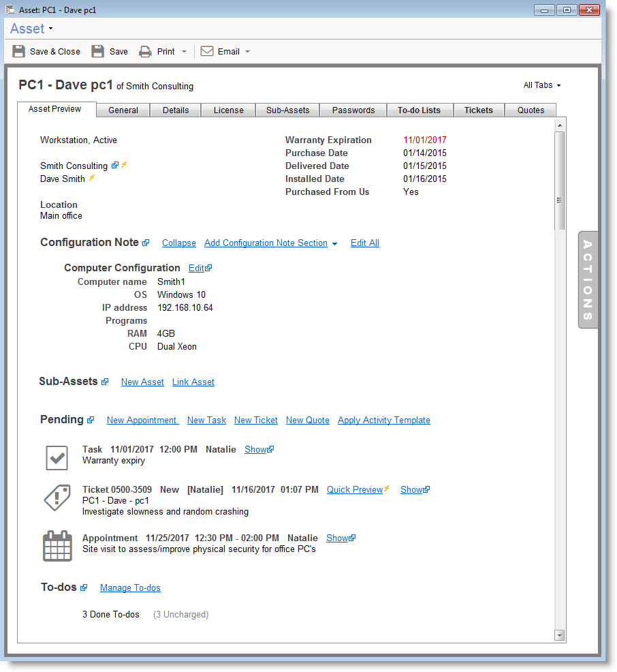Open the ACTIONS side panel
This screenshot has height=672, width=617.
tap(588, 280)
